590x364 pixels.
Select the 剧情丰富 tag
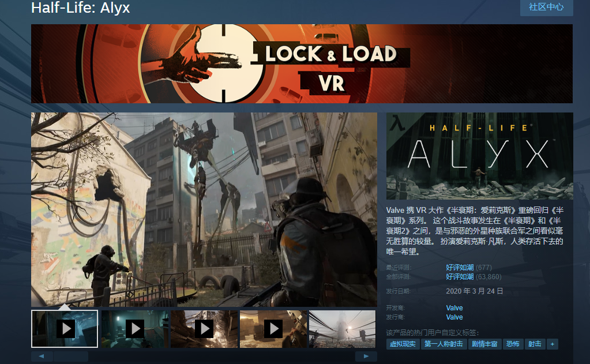(484, 344)
